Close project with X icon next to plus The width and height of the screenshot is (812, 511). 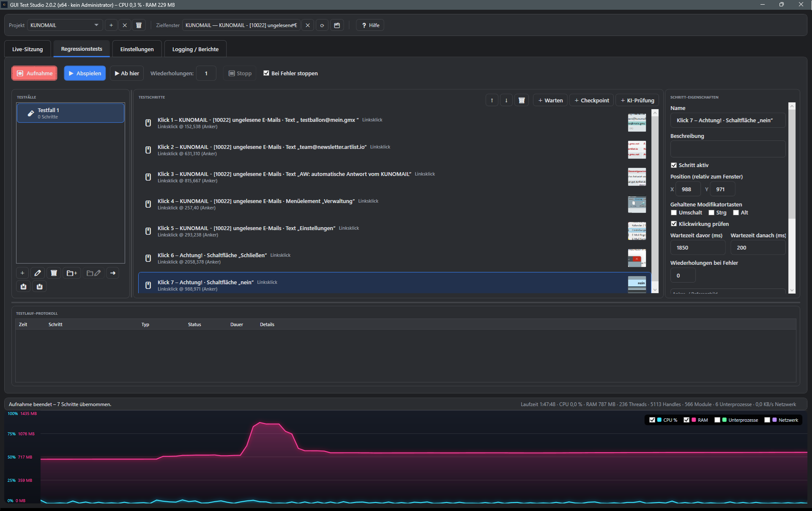coord(125,25)
